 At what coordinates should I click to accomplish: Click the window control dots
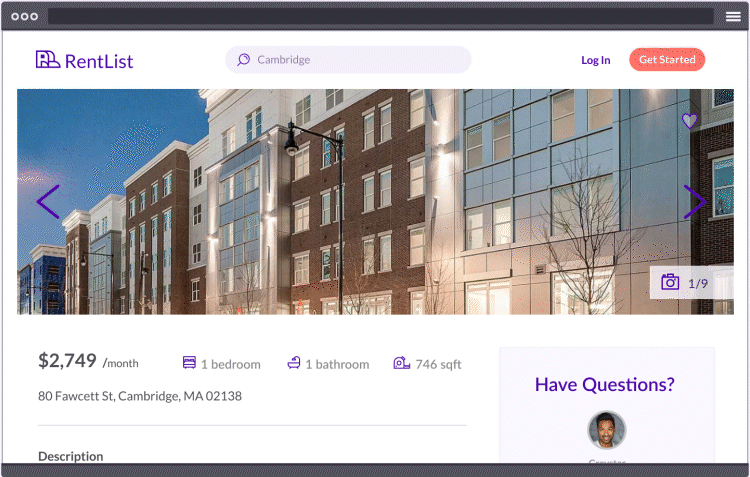pos(24,16)
